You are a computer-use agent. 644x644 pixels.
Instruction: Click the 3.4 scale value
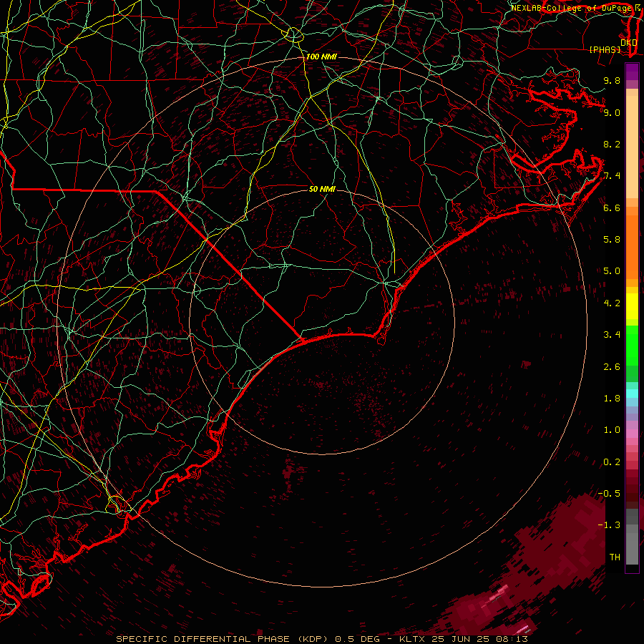coord(612,335)
